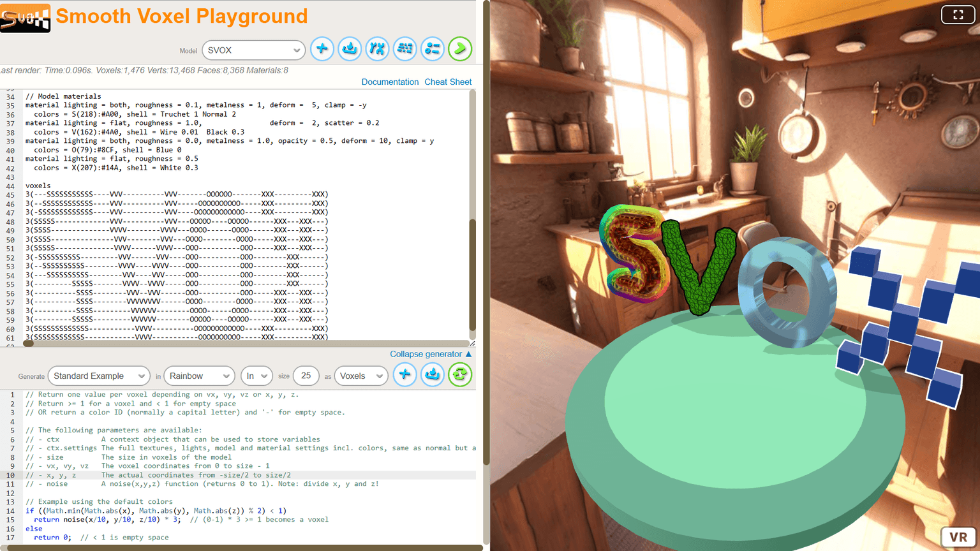Toggle fullscreen with the top-right icon
Viewport: 980px width, 551px height.
click(958, 14)
